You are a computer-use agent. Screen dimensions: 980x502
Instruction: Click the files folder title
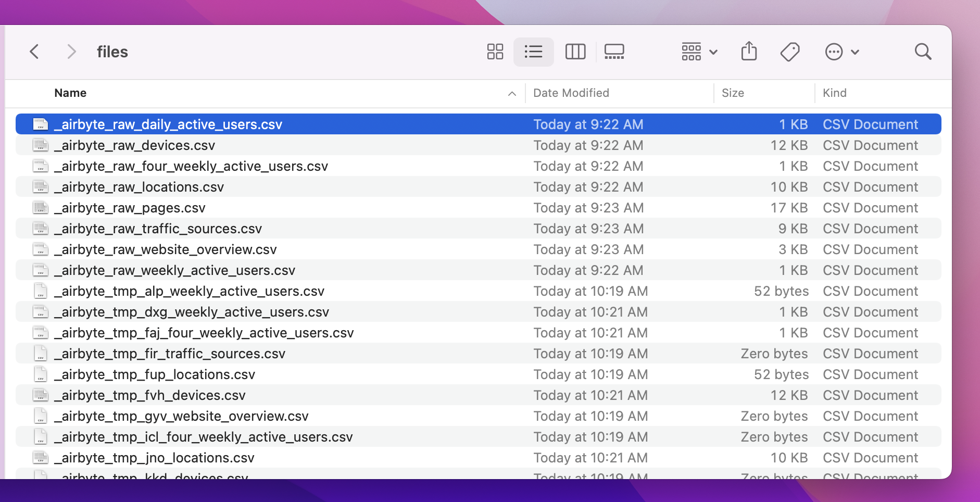(112, 52)
